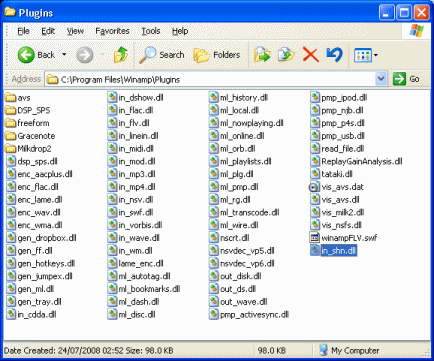Open the Search pane

(162, 55)
